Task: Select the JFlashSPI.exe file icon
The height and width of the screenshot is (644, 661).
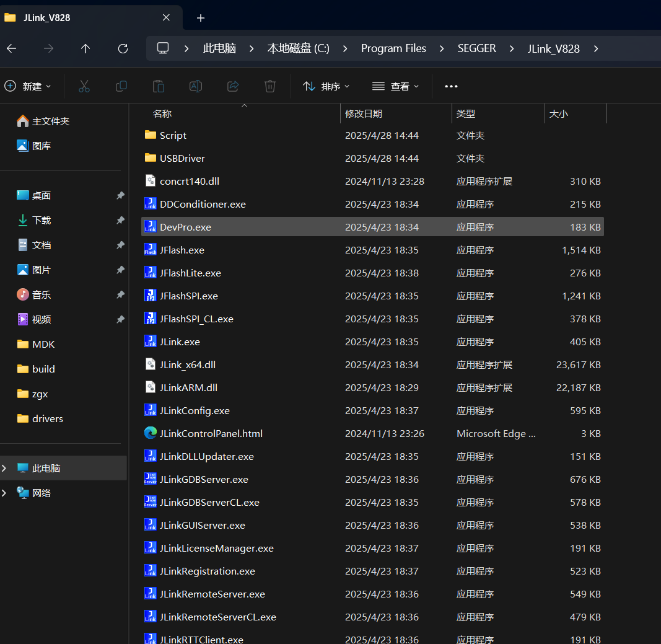Action: [x=150, y=296]
